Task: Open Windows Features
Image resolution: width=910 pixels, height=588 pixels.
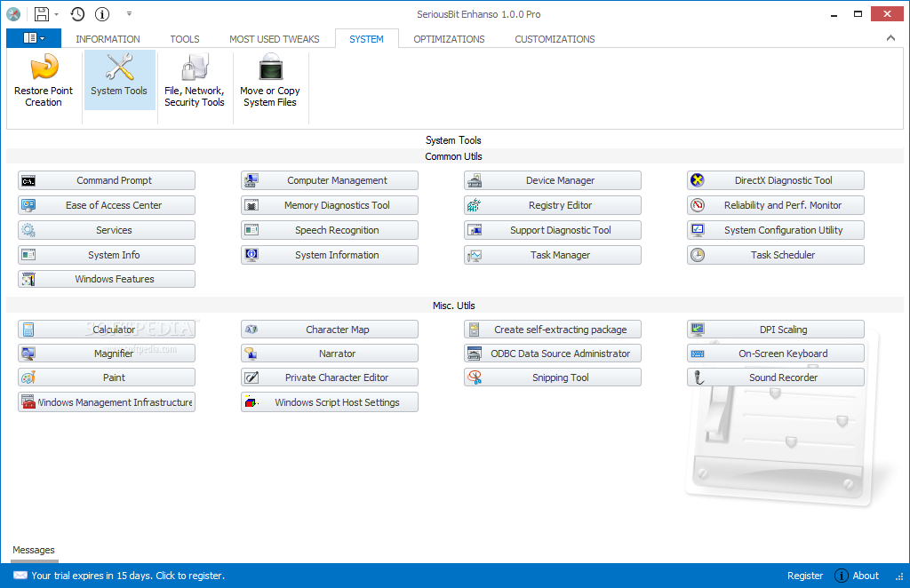Action: 107,279
